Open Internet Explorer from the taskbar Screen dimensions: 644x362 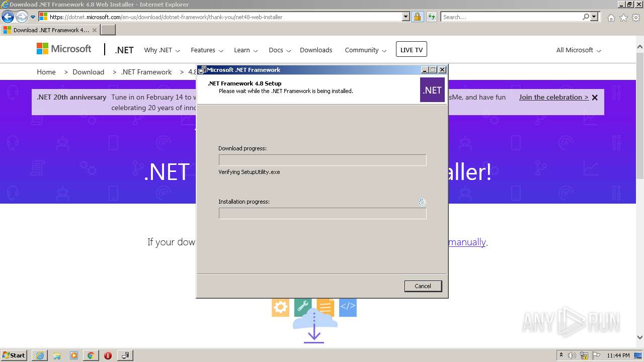[x=40, y=355]
